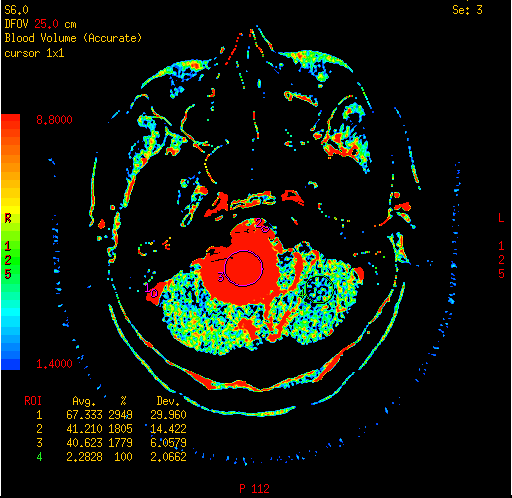This screenshot has height=498, width=512.
Task: Click the color scale minimum value 1.4000
Action: coord(54,364)
